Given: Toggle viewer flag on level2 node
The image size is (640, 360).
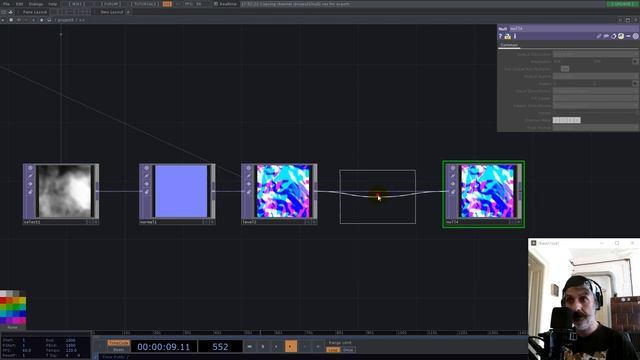Looking at the screenshot, I should (249, 168).
